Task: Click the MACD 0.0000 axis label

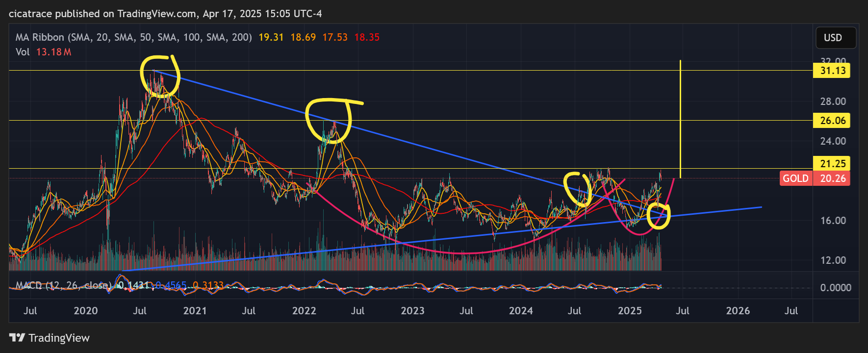Action: [836, 288]
